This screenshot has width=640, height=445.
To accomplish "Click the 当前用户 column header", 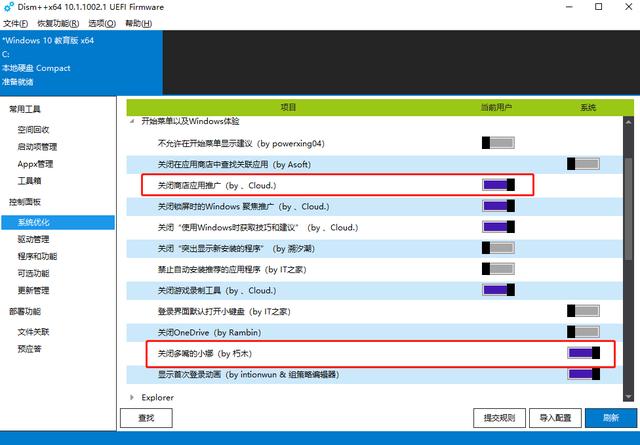I will point(496,107).
